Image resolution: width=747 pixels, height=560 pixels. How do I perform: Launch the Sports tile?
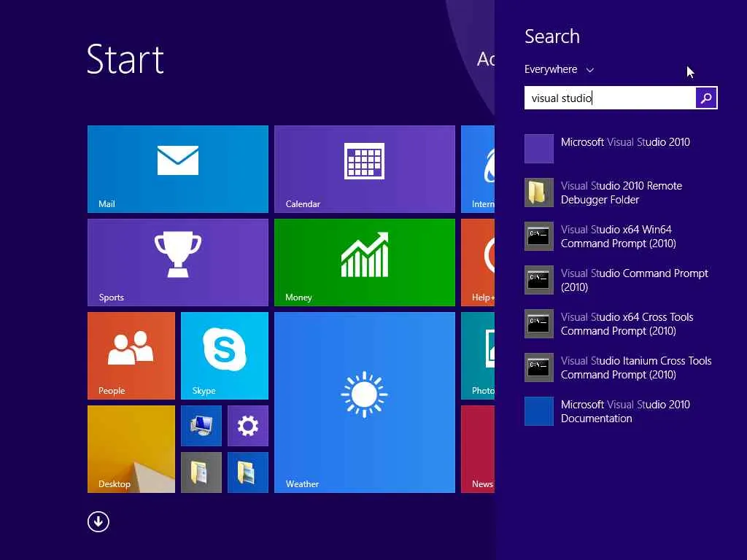click(x=178, y=262)
